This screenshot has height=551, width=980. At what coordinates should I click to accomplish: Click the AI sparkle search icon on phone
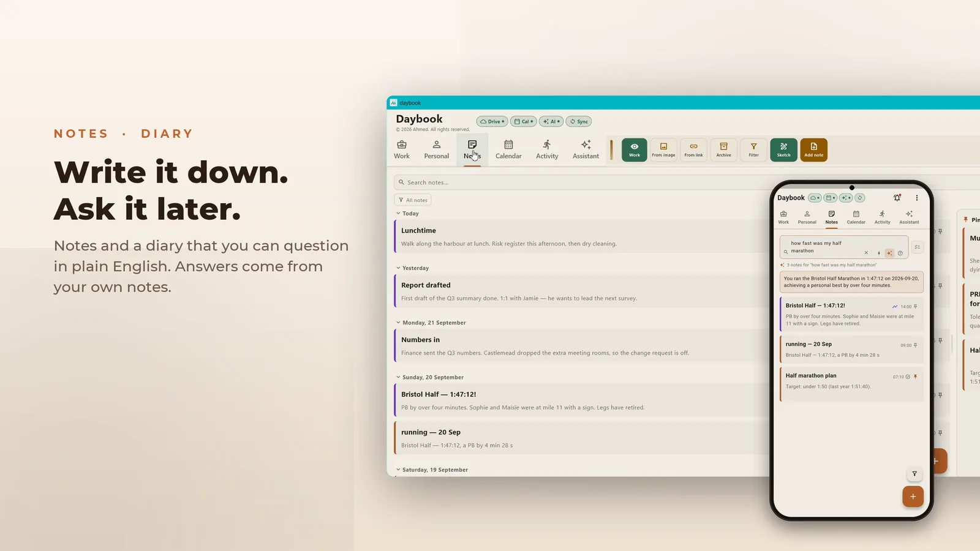coord(889,253)
